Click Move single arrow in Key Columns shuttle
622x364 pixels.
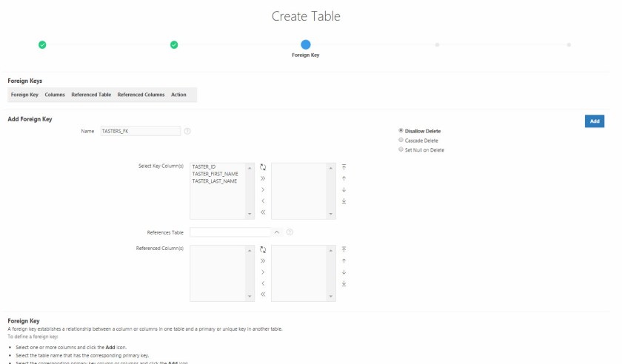263,189
